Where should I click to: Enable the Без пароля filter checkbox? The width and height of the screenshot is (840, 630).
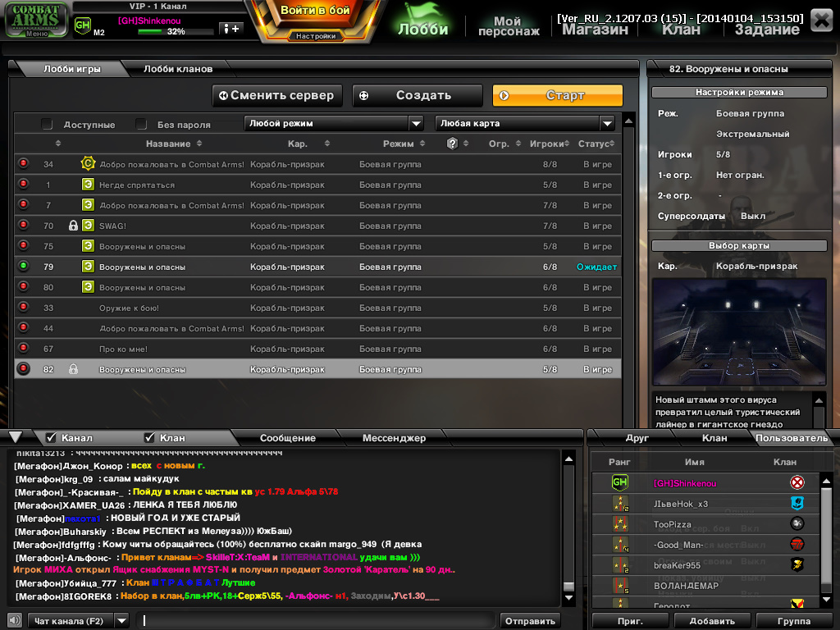tap(141, 125)
